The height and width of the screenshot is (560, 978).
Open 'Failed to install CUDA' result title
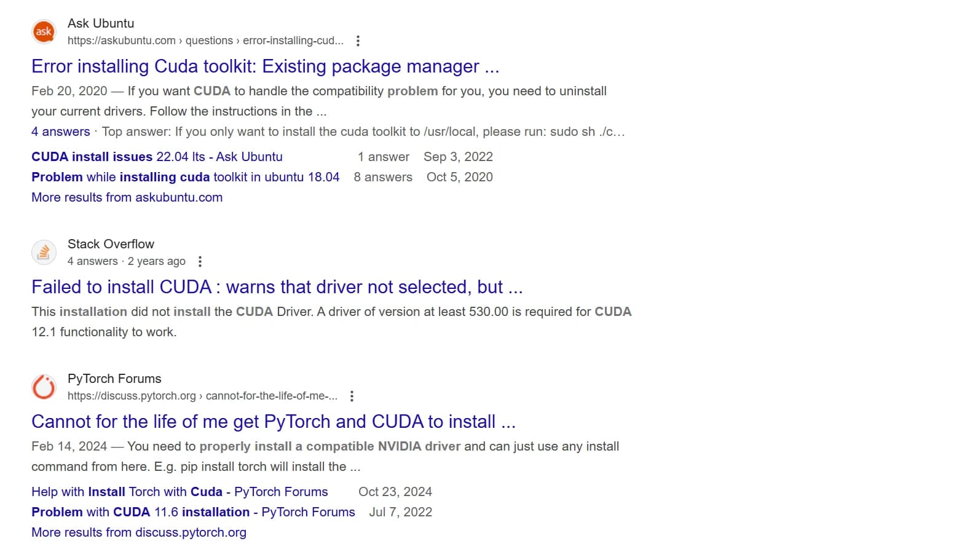(277, 287)
